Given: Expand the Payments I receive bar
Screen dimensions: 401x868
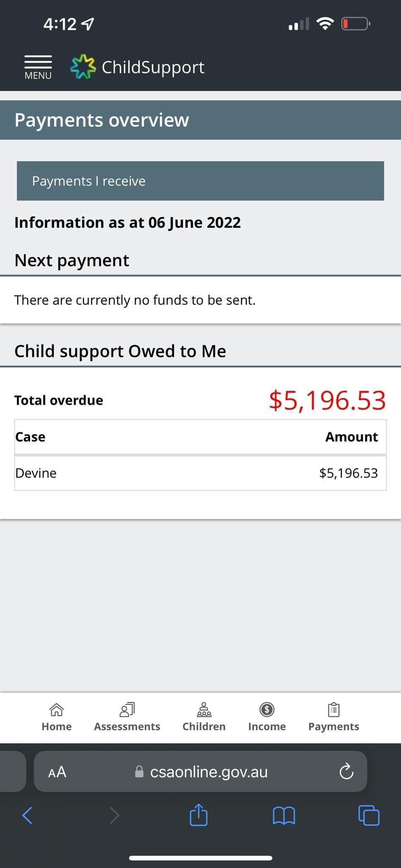Looking at the screenshot, I should [x=200, y=181].
